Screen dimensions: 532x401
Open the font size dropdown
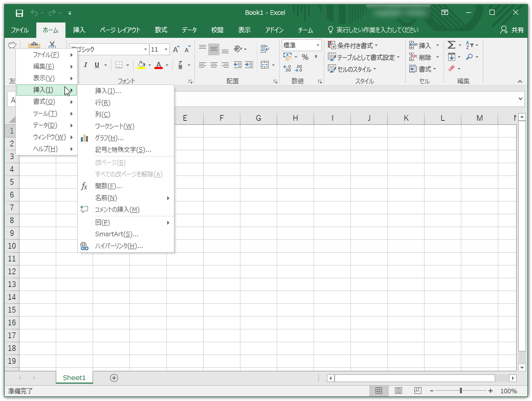(x=166, y=49)
